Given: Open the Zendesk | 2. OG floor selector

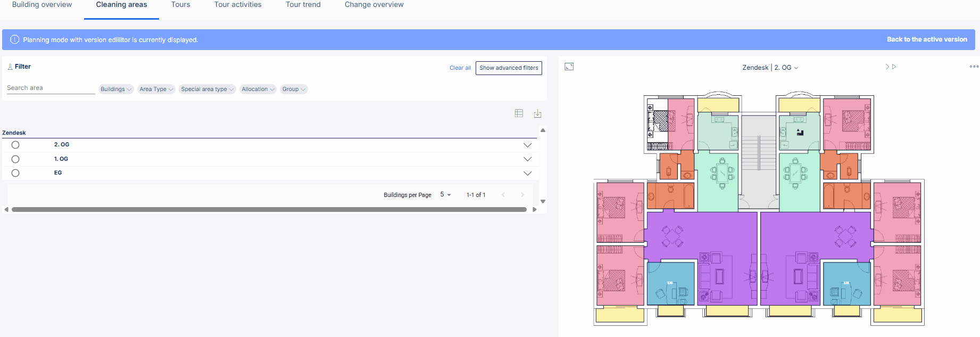Looking at the screenshot, I should tap(770, 68).
